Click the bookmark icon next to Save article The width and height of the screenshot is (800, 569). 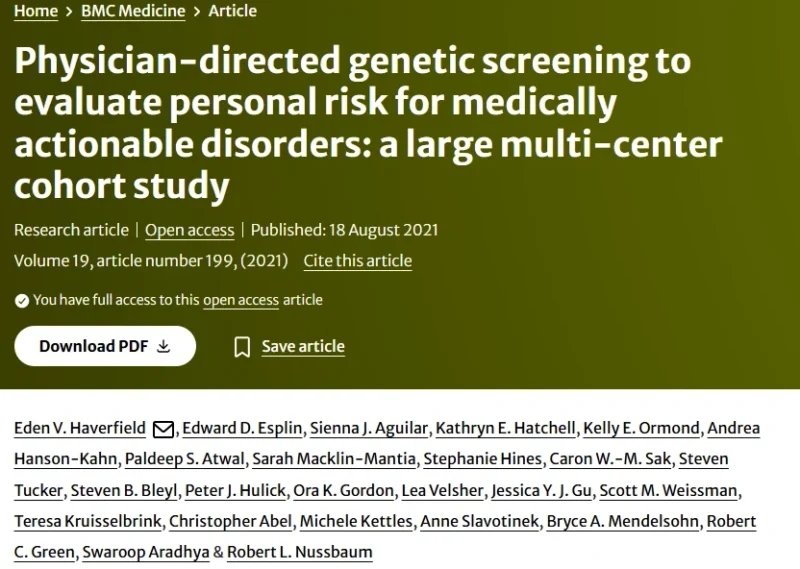(x=242, y=347)
